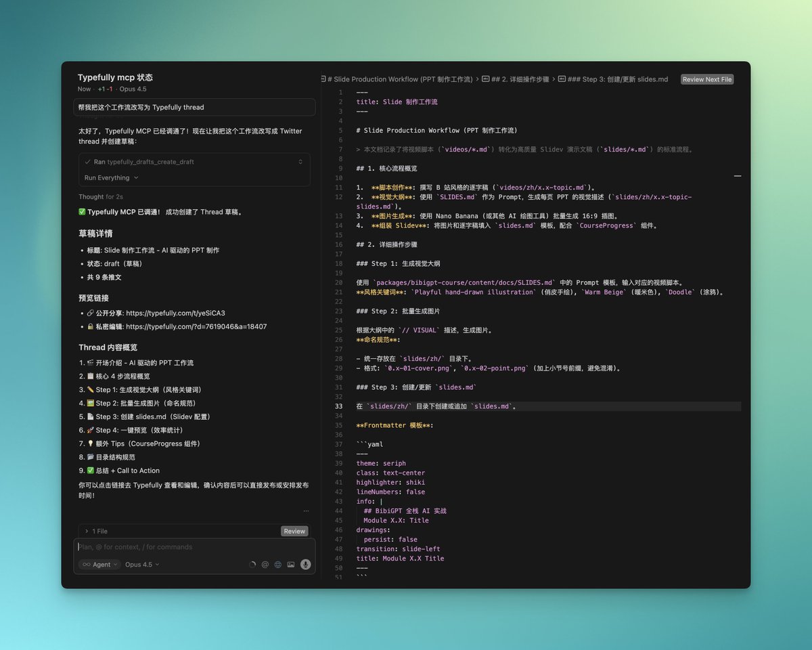Open the Agent mode dropdown
Screen dimensions: 812x650
(99, 564)
